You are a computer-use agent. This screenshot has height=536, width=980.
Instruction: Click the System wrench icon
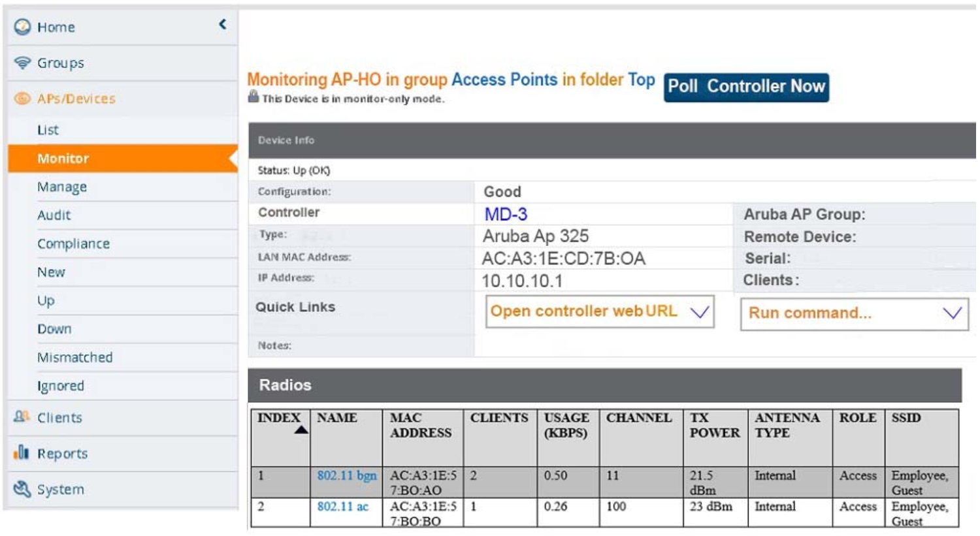coord(22,488)
